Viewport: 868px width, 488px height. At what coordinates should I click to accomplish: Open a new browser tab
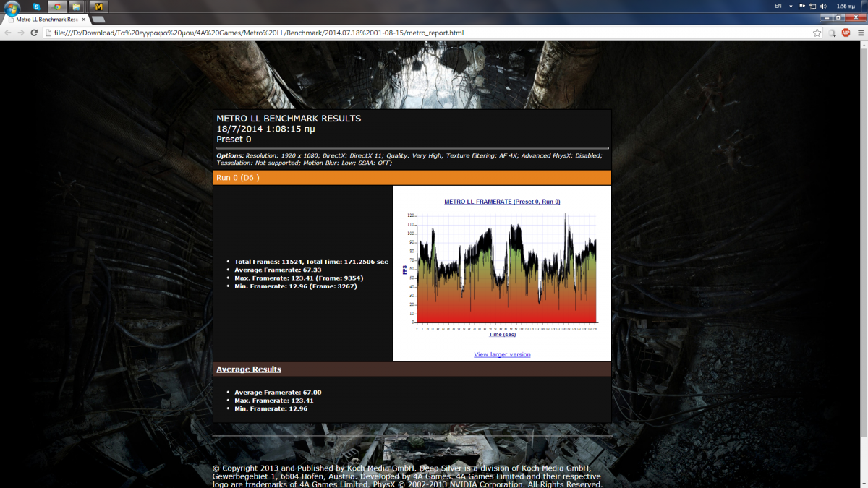99,19
